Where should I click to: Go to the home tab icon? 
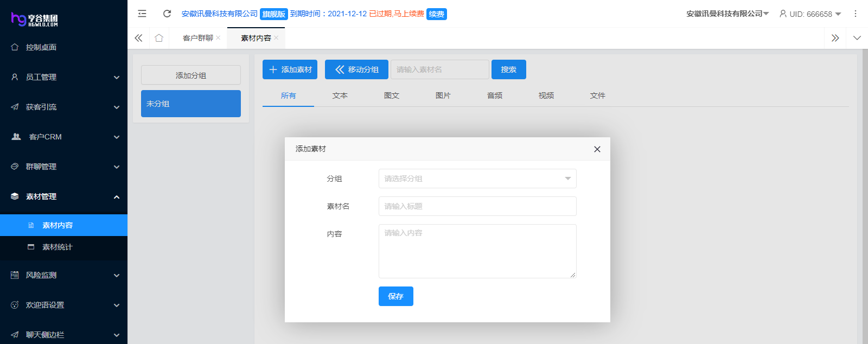point(159,38)
